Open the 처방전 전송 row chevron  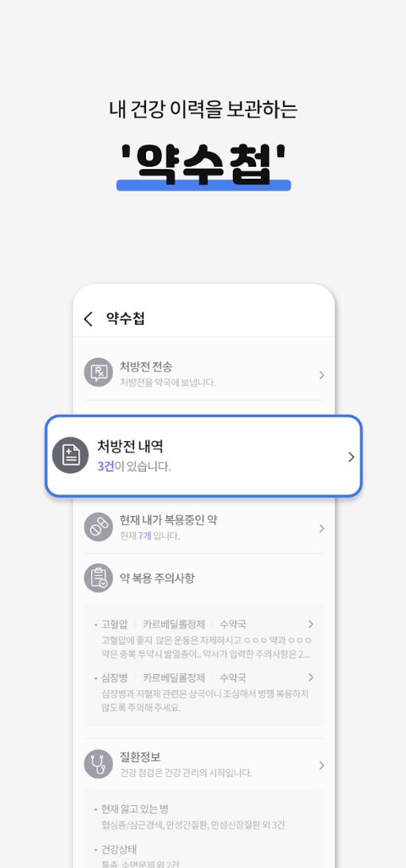[x=321, y=375]
